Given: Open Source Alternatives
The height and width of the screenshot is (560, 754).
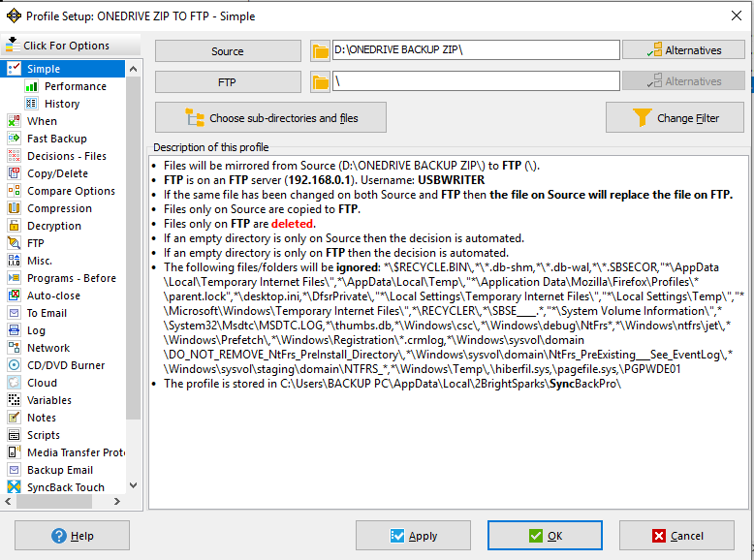Looking at the screenshot, I should pyautogui.click(x=683, y=50).
